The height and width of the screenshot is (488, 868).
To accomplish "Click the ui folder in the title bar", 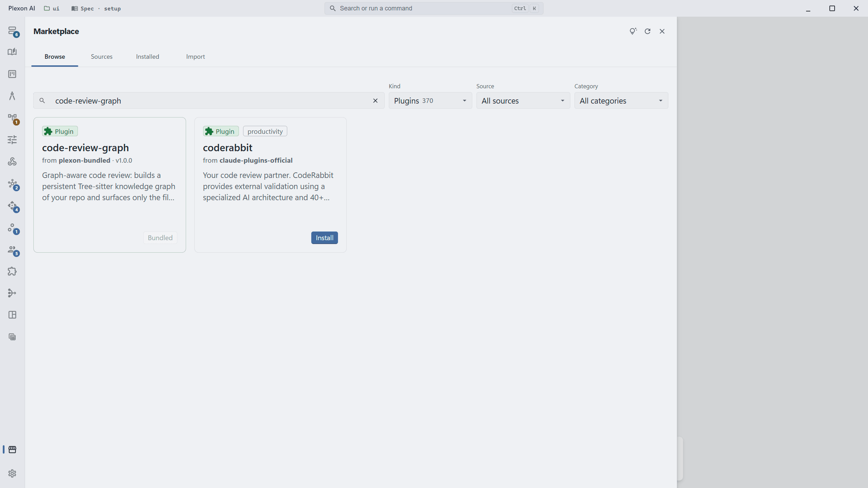I will pos(51,8).
